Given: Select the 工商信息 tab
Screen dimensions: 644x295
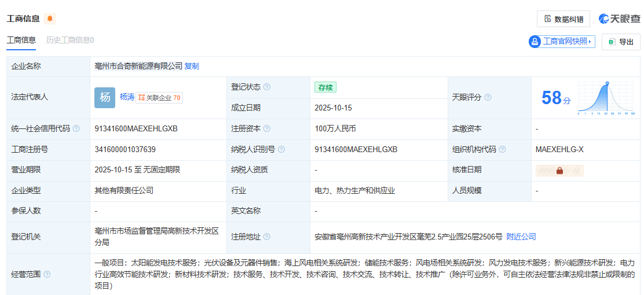Looking at the screenshot, I should point(21,40).
